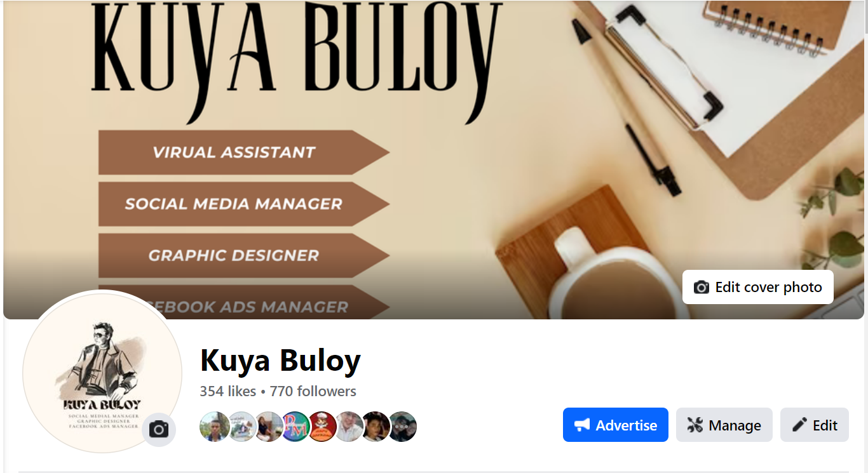
Task: Click the camera icon on the profile picture
Action: pos(159,430)
